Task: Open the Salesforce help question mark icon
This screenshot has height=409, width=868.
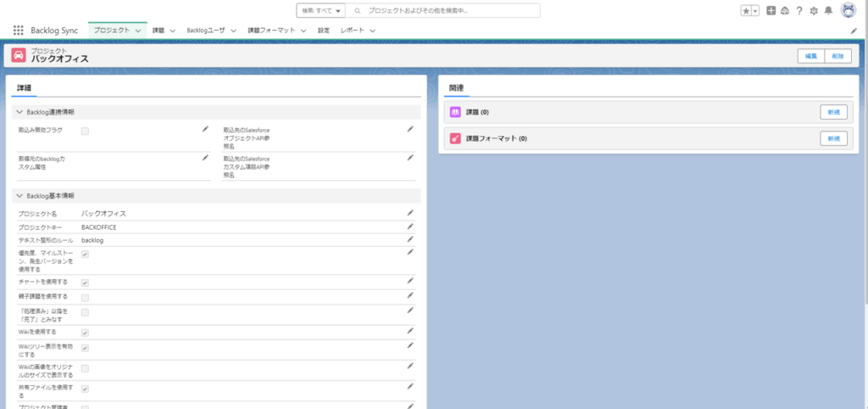Action: click(799, 10)
